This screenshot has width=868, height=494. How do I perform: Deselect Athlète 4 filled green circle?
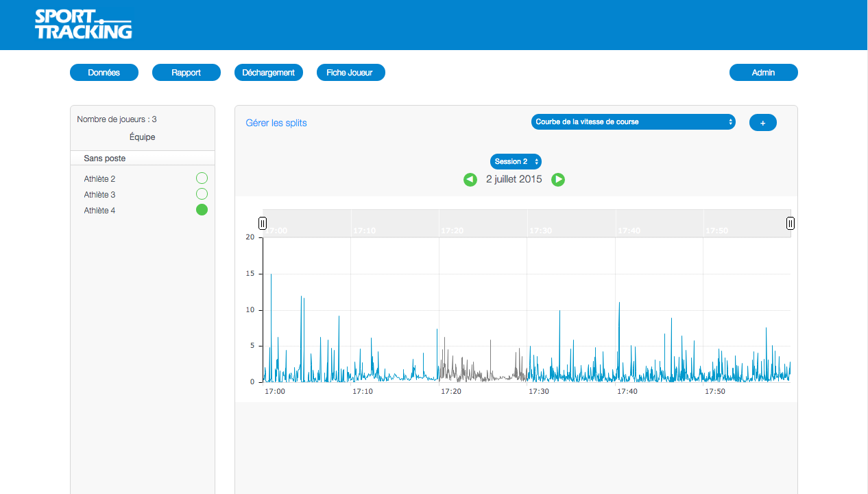coord(202,210)
